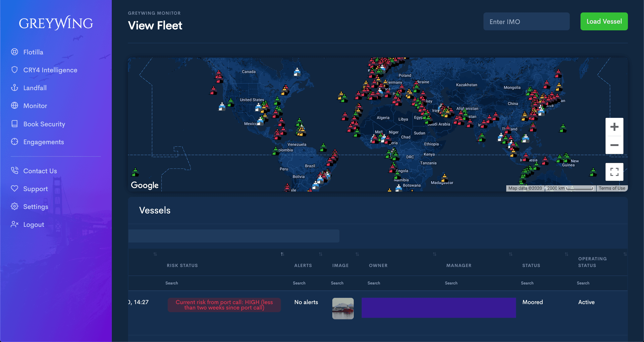The image size is (644, 342).
Task: Click Status column search field
Action: (543, 283)
